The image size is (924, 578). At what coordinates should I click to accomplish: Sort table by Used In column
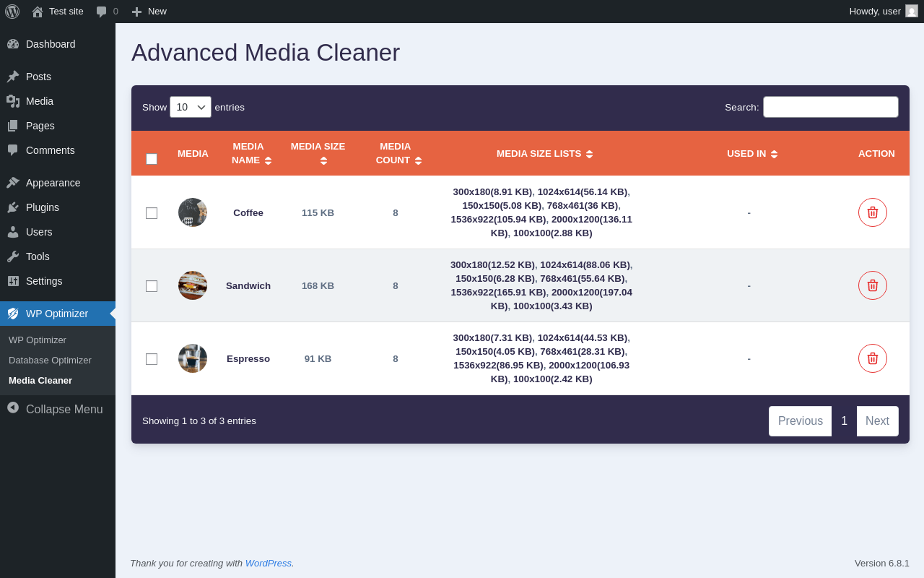(774, 154)
